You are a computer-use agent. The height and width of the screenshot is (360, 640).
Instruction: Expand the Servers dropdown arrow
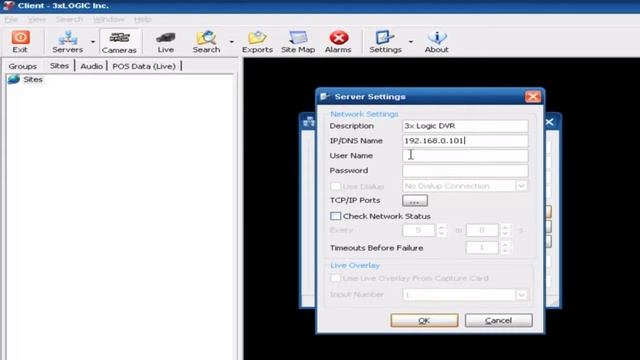pyautogui.click(x=93, y=42)
